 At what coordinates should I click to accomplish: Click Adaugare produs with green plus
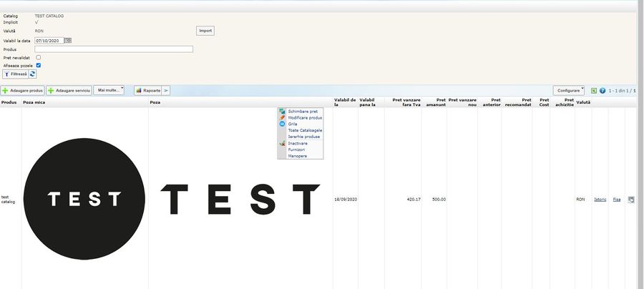(23, 91)
